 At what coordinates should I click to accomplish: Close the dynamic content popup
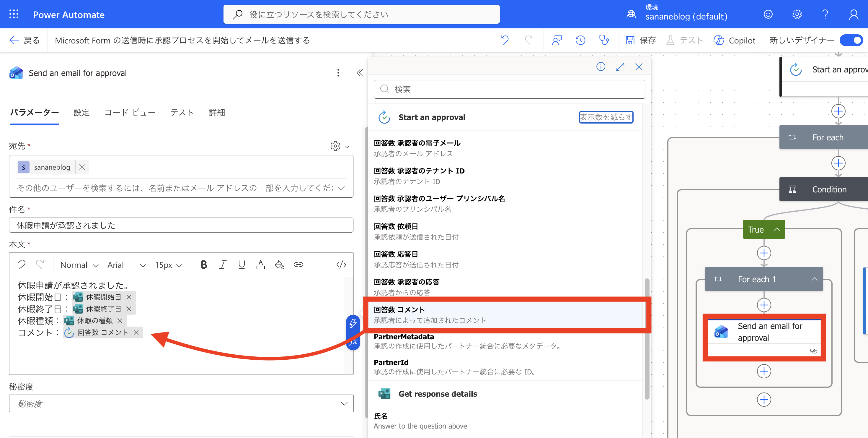tap(639, 66)
